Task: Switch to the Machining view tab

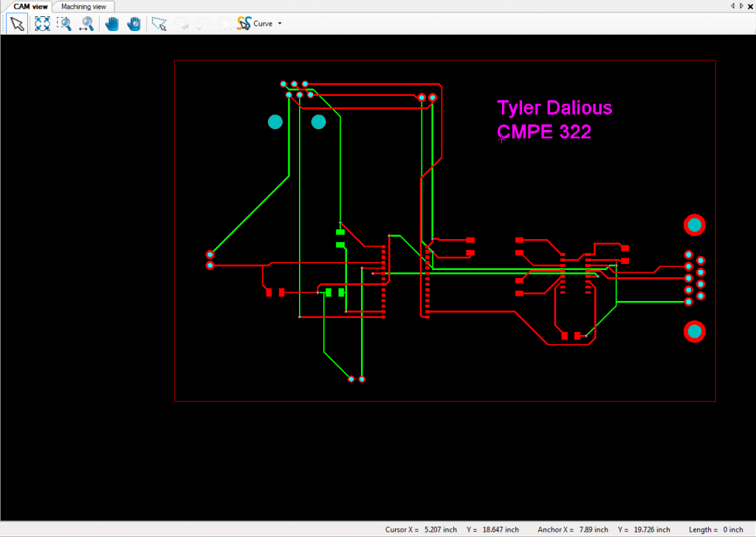Action: (83, 5)
